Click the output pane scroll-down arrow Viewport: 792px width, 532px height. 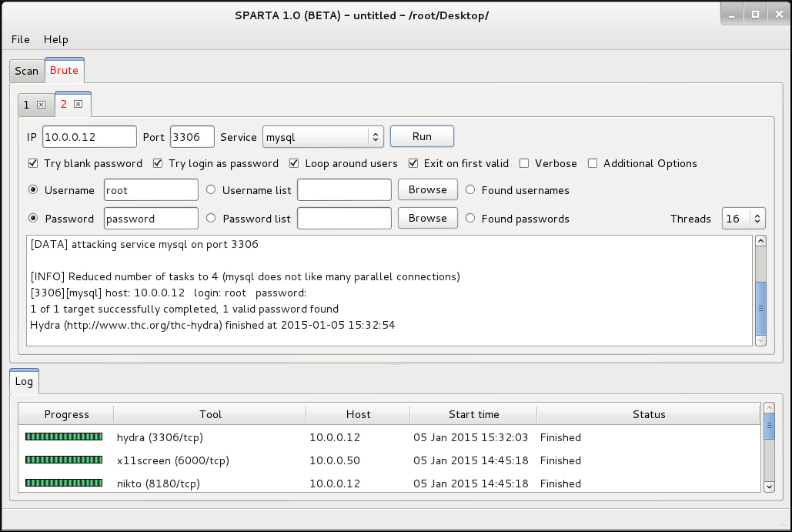coord(760,340)
